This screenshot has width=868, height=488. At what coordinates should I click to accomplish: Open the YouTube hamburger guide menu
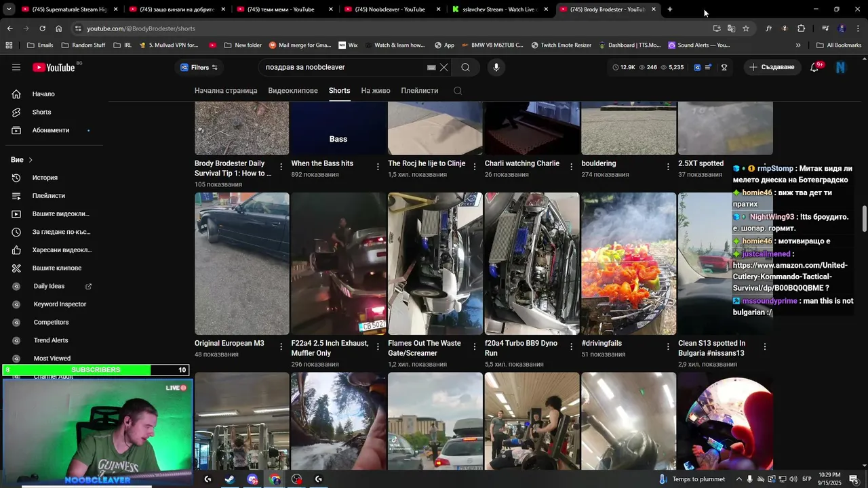[16, 67]
